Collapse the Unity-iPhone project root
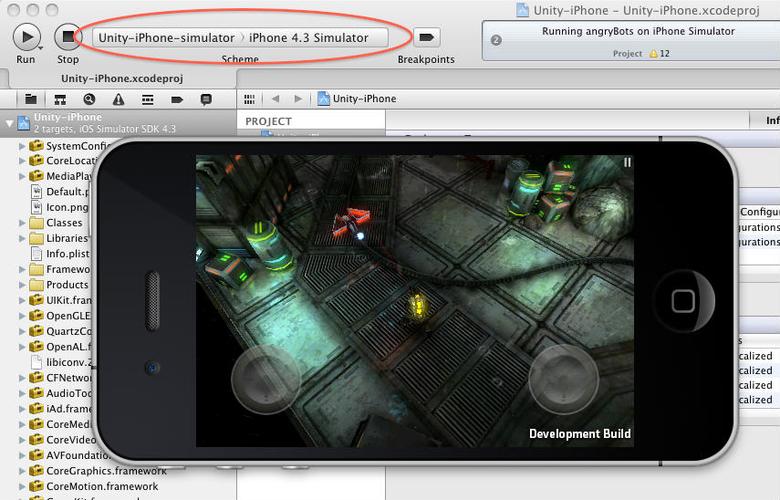 click(9, 123)
